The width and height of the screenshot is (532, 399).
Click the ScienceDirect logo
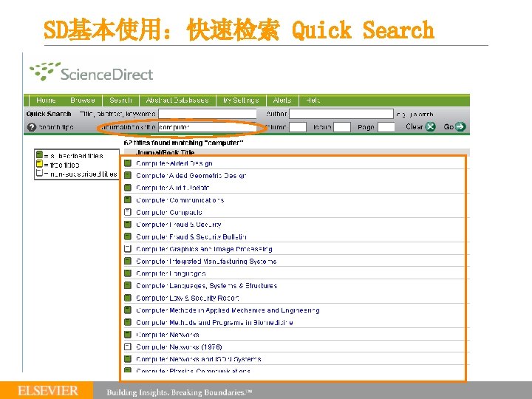(x=92, y=72)
